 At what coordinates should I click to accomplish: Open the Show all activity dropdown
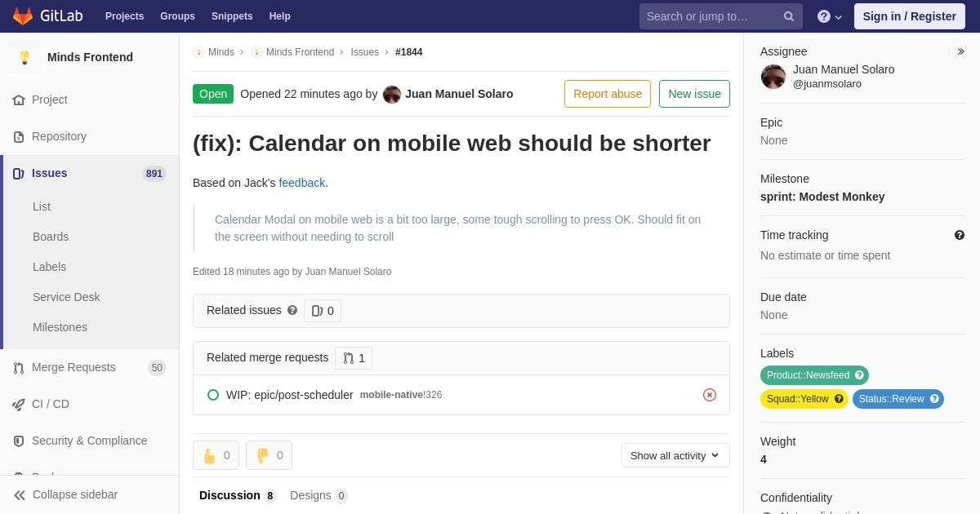[675, 455]
